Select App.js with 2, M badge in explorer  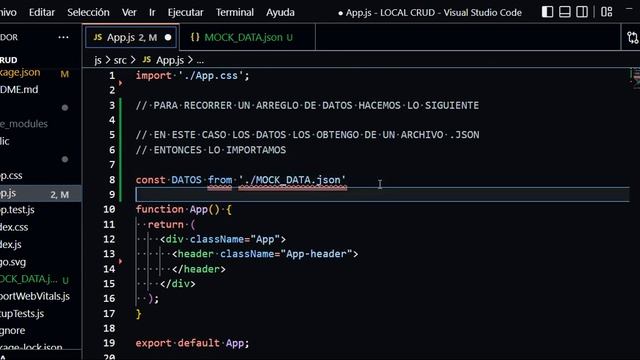[x=40, y=193]
